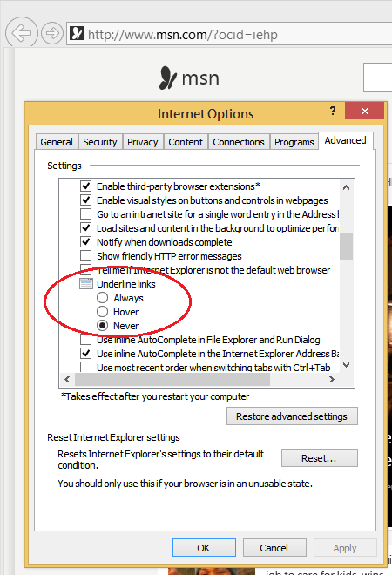
Task: Select the Always underline links option
Action: (x=102, y=298)
